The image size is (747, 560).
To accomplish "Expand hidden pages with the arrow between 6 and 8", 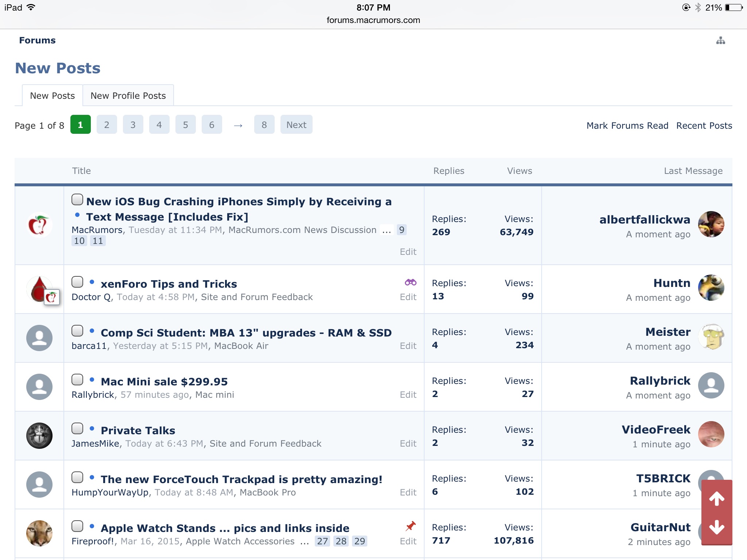I will 238,125.
